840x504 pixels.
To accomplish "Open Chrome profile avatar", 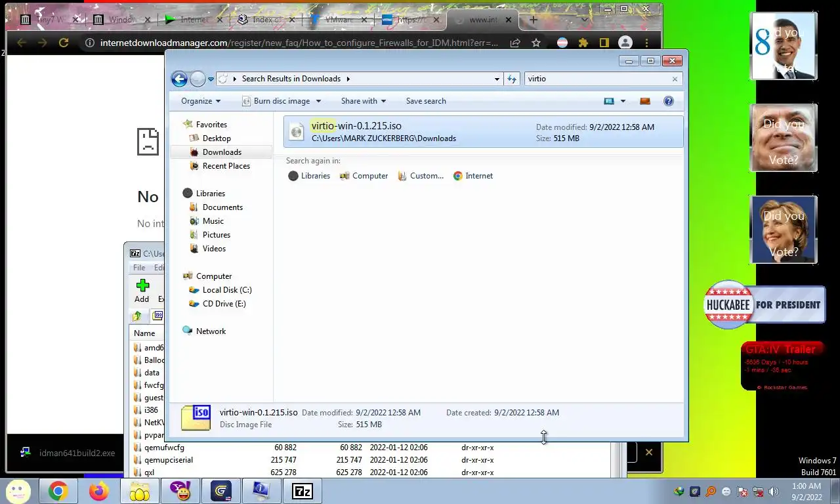I will [x=625, y=43].
